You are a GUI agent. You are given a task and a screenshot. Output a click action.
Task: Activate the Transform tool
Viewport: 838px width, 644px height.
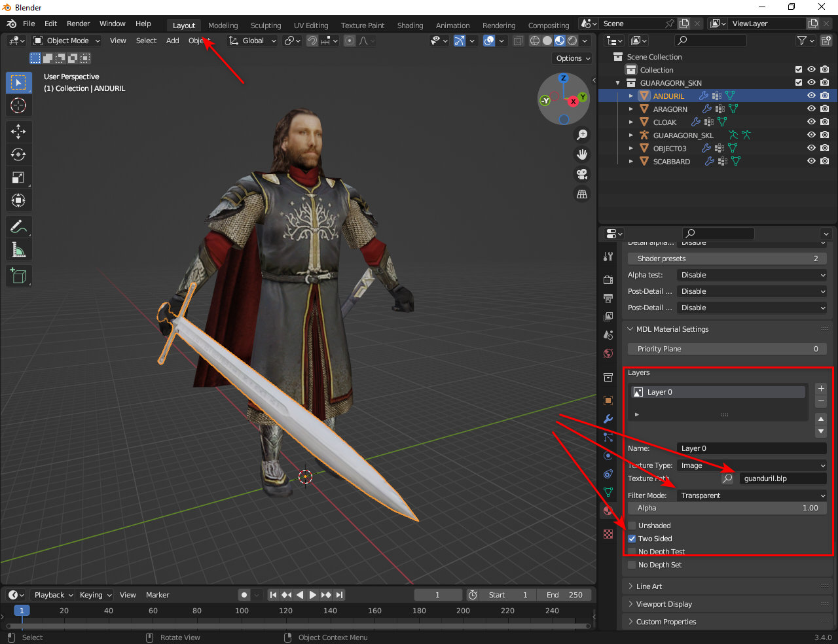tap(18, 200)
